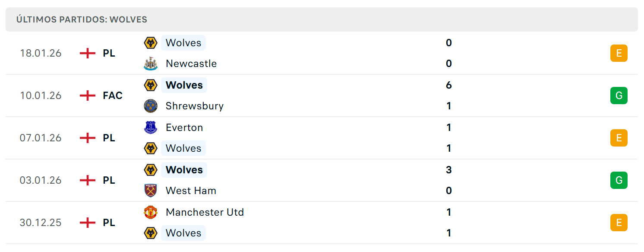Open the Newcastle team link
Screen dimensions: 644x252
click(x=191, y=64)
